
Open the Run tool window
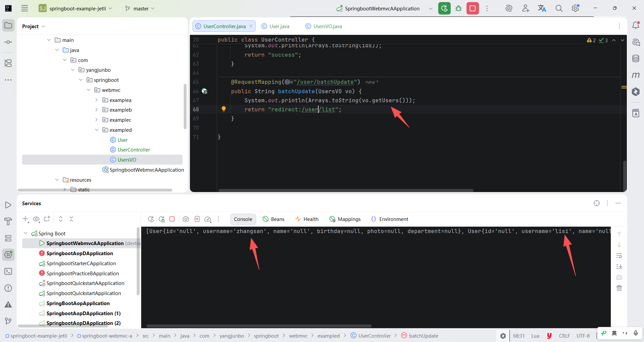(x=8, y=205)
